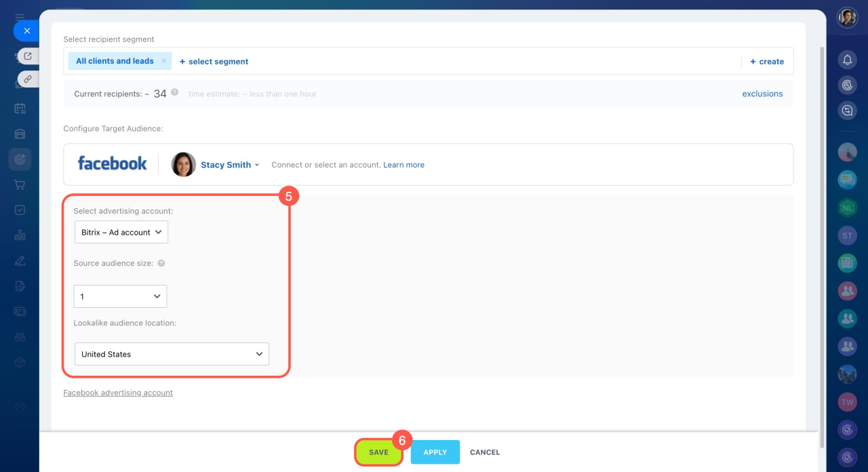This screenshot has height=472, width=868.
Task: Click Cancel at the bottom
Action: [485, 452]
